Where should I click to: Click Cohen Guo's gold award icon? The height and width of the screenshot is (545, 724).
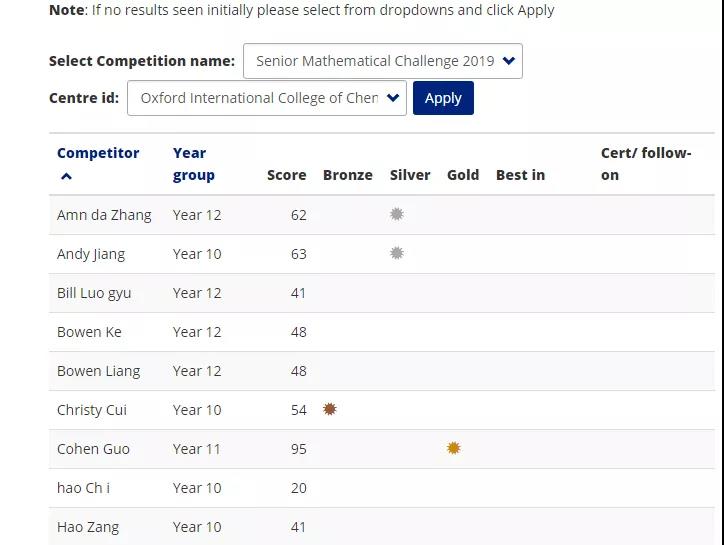point(454,448)
